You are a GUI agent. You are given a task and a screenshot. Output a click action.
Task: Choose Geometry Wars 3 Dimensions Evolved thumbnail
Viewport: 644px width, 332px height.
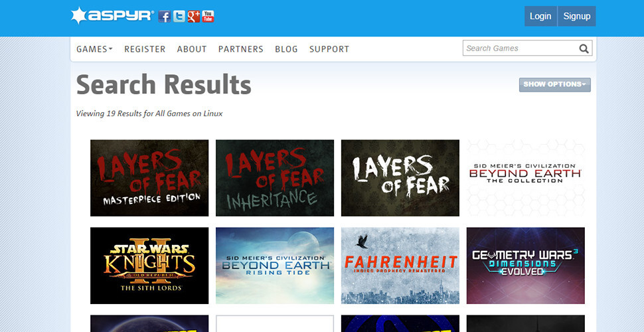click(525, 266)
